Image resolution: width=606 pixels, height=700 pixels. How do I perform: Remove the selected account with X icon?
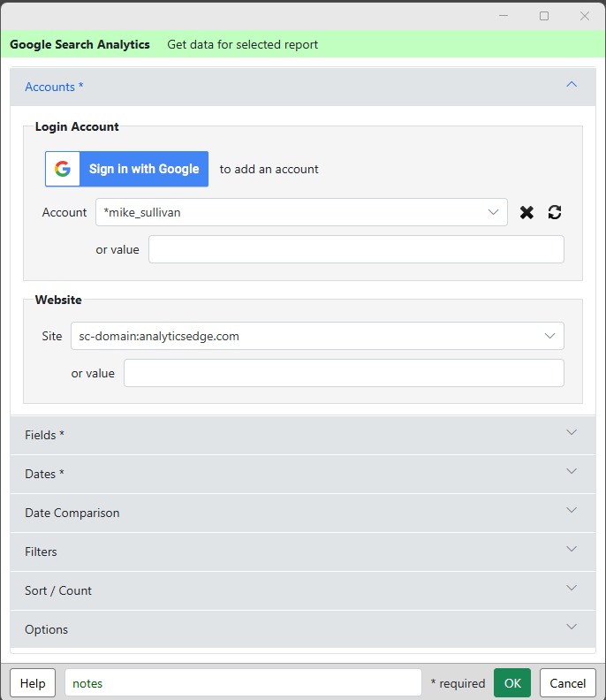pos(526,212)
